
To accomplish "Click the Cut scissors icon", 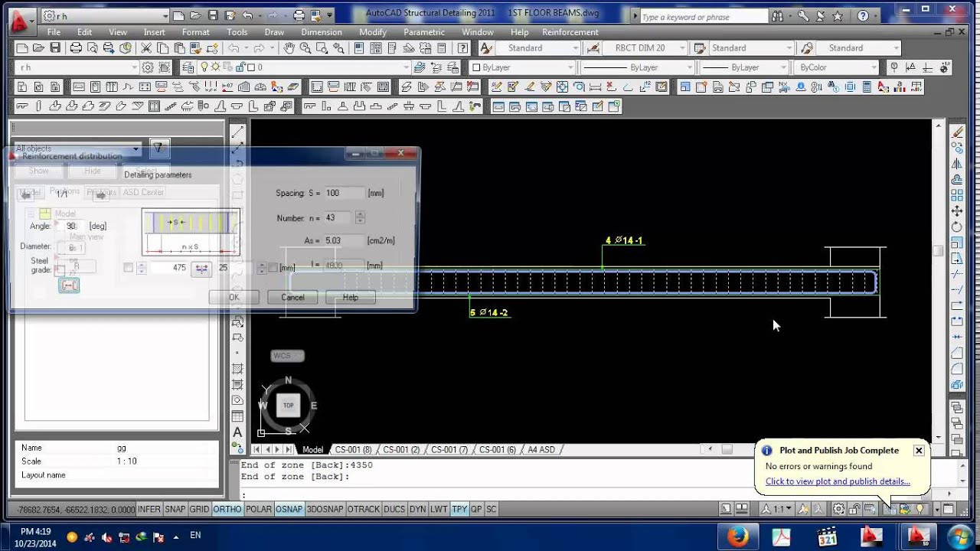I will 147,47.
